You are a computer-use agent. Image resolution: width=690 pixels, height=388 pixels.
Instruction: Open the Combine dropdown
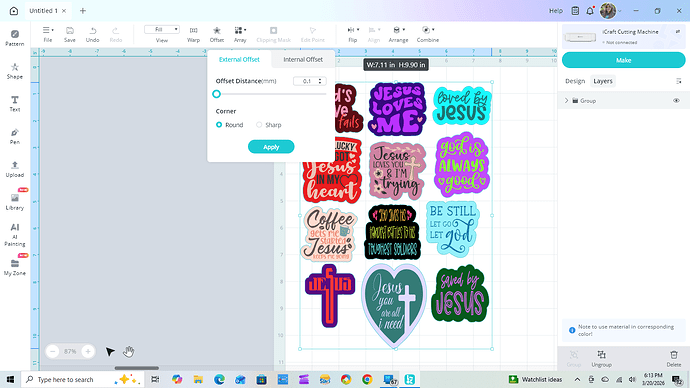point(428,34)
